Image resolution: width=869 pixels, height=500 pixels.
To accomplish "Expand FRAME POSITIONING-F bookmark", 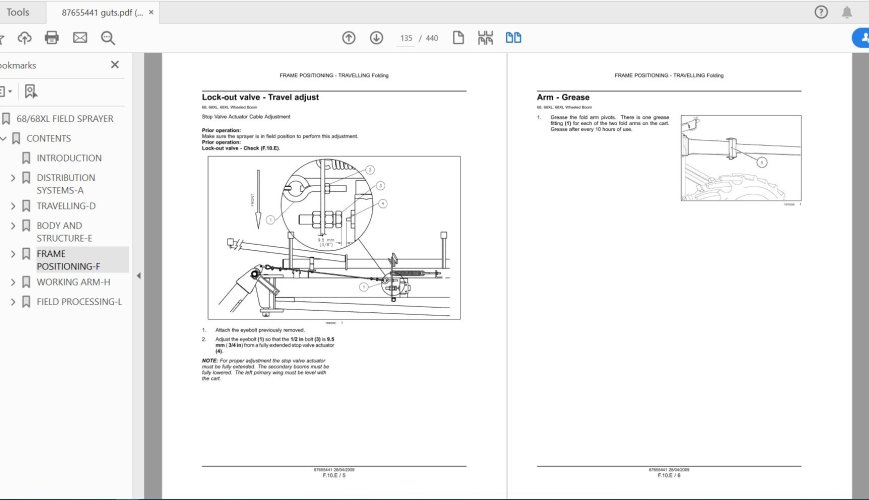I will [x=13, y=254].
